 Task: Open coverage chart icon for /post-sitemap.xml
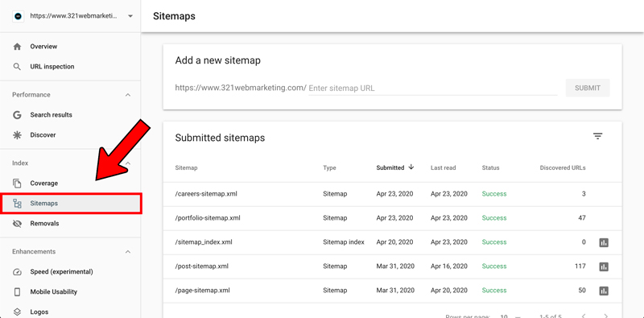click(x=603, y=267)
